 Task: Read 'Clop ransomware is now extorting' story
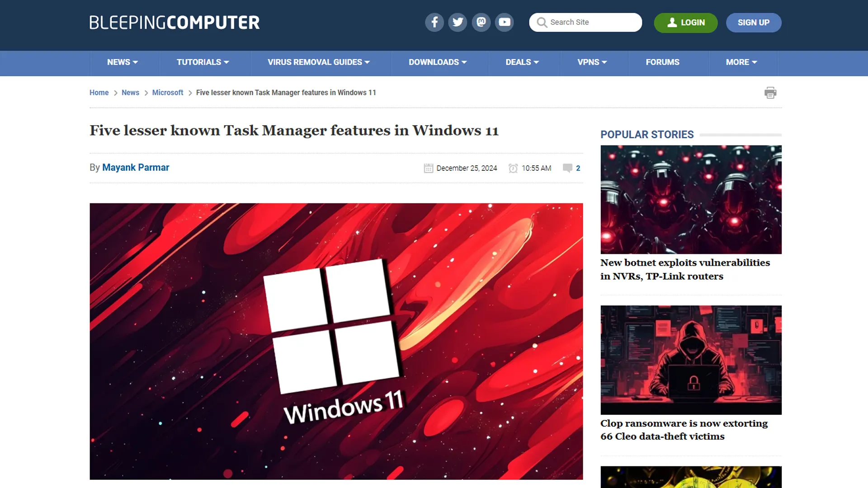684,430
